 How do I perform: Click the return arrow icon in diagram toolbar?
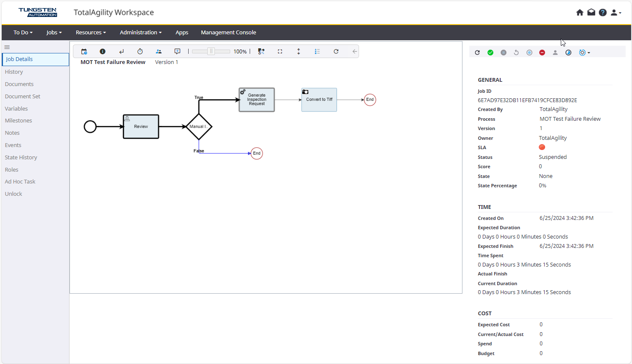point(122,52)
